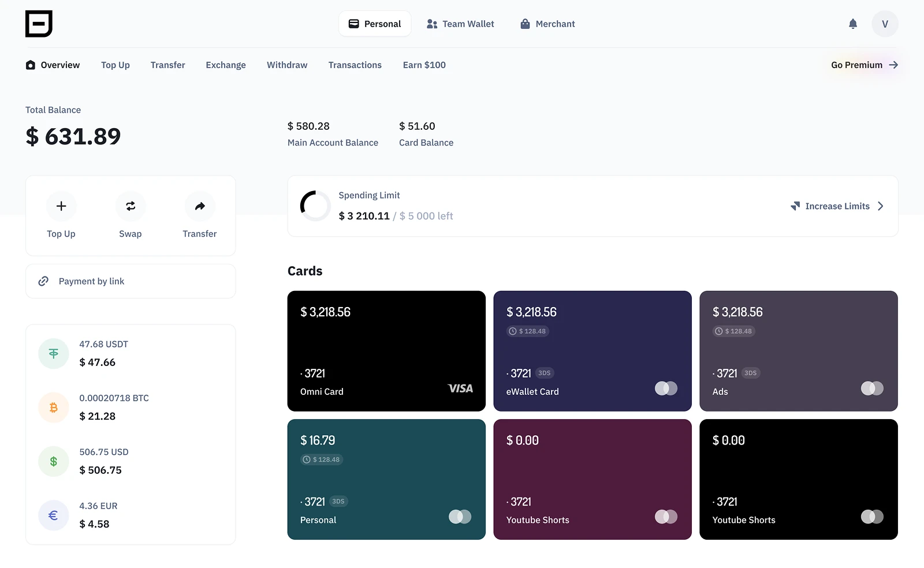Toggle the Personal card switch
924x568 pixels.
coord(460,517)
